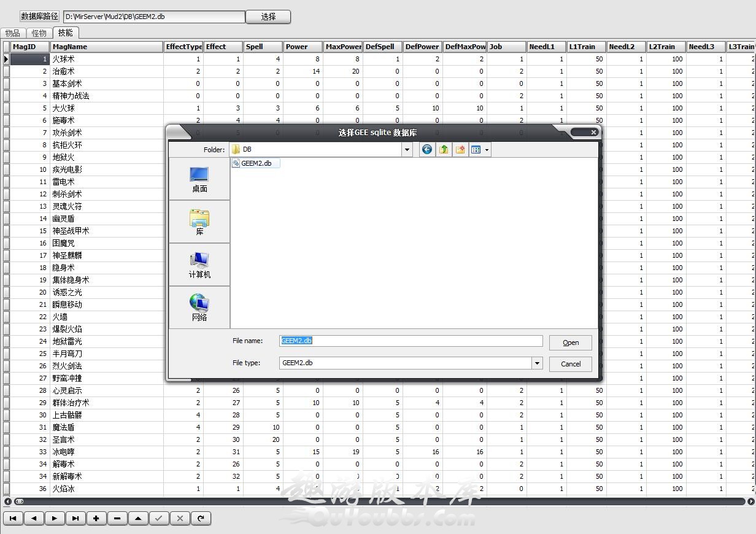Switch to the 技能 tab
This screenshot has width=756, height=534.
click(65, 33)
